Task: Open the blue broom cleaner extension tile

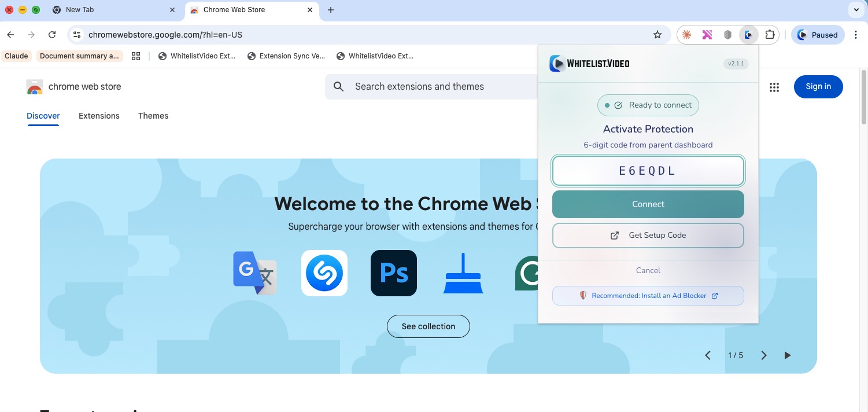Action: click(x=463, y=273)
